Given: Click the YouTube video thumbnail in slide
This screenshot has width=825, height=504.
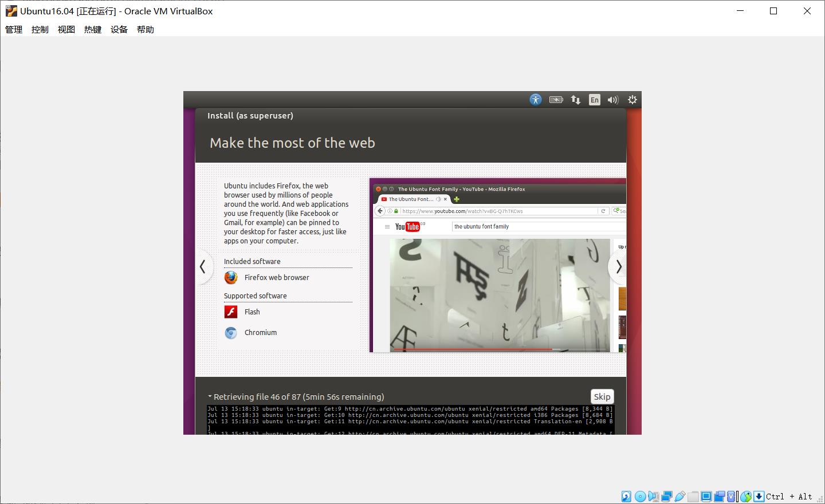Looking at the screenshot, I should (500, 294).
